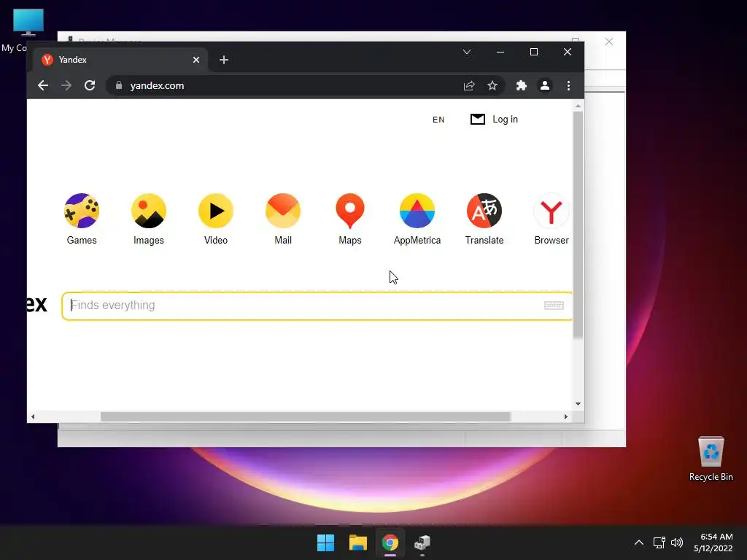The width and height of the screenshot is (747, 560).
Task: Open the Yandex Maps service icon
Action: click(x=350, y=211)
